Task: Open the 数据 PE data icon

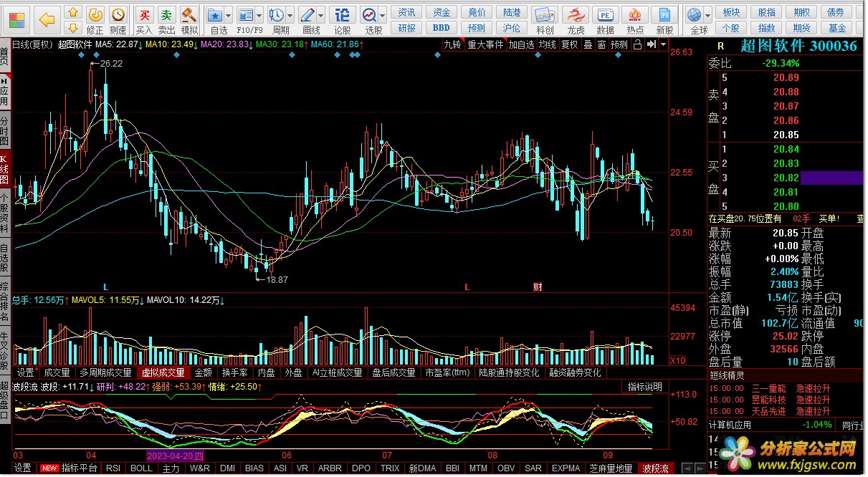Action: point(606,20)
